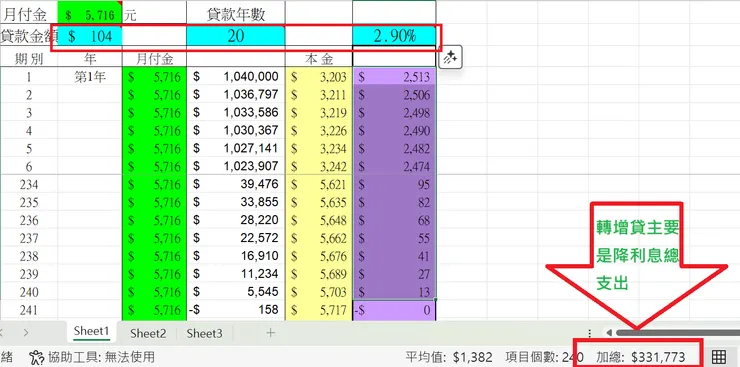
Task: Click the horizontal scrollbar thumb
Action: (x=678, y=333)
